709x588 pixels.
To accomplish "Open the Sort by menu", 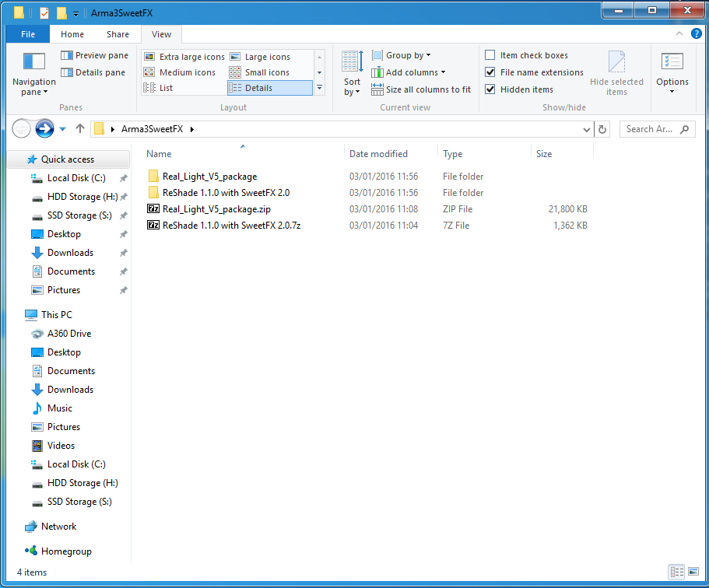I will tap(352, 74).
